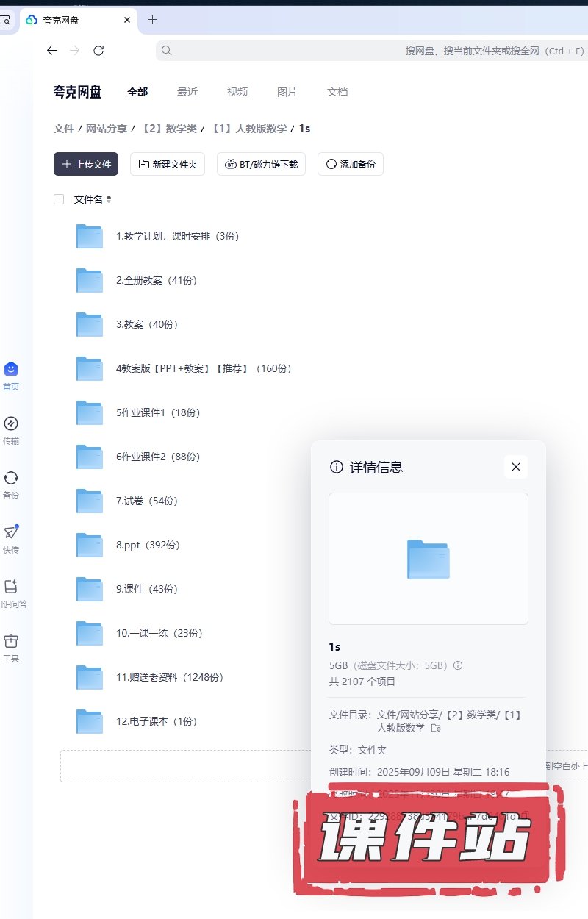Open the 8.ppt（392份） folder

point(148,545)
